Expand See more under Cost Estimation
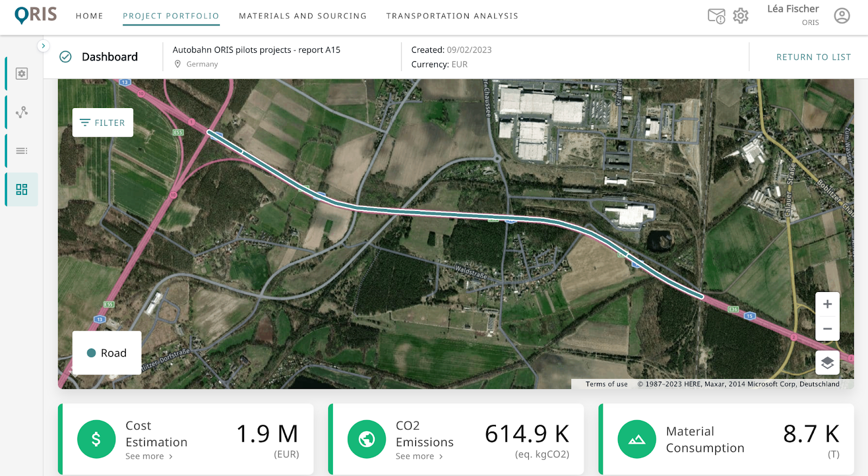 (149, 456)
